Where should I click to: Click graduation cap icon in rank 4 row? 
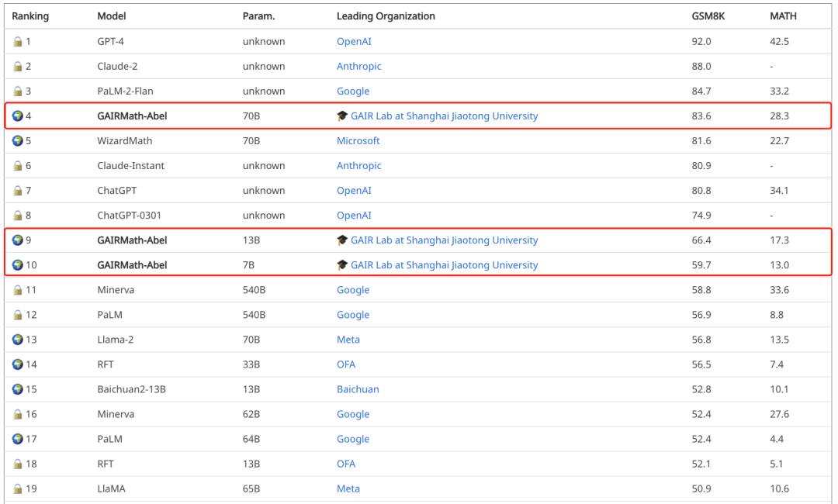[342, 116]
